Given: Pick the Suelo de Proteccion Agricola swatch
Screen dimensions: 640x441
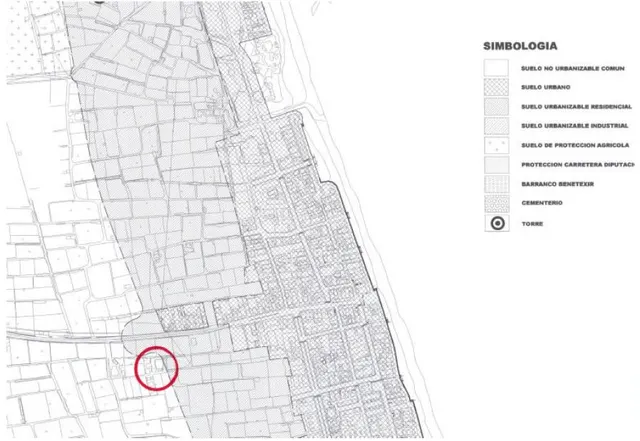Looking at the screenshot, I should 496,145.
